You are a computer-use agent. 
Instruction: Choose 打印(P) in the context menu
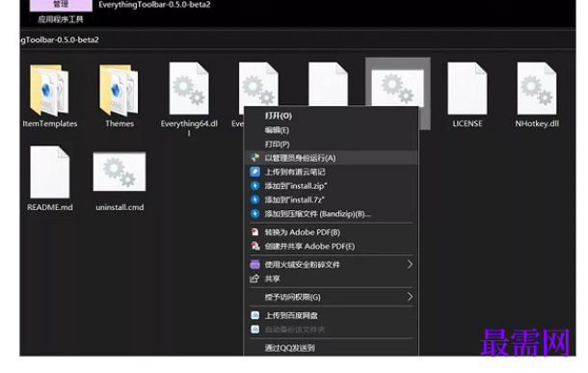(277, 144)
